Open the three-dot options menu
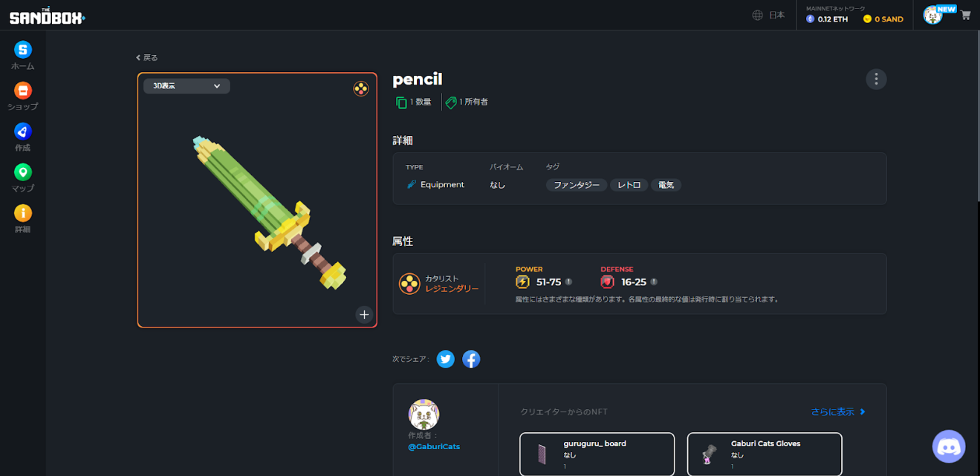This screenshot has height=476, width=980. tap(877, 79)
